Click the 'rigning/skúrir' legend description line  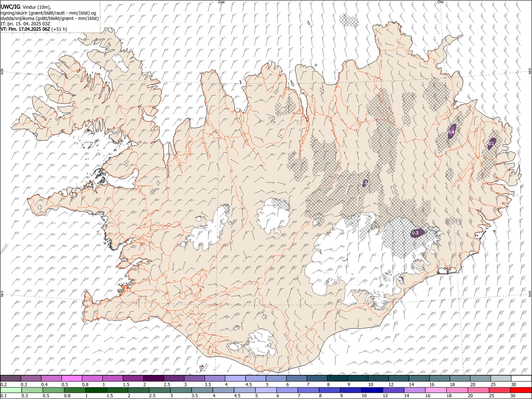coord(49,12)
